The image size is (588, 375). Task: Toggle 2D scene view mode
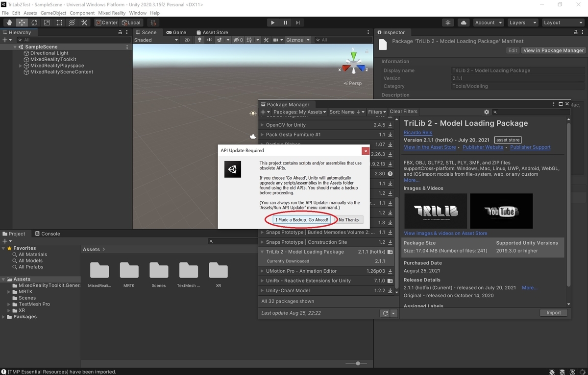(x=187, y=40)
